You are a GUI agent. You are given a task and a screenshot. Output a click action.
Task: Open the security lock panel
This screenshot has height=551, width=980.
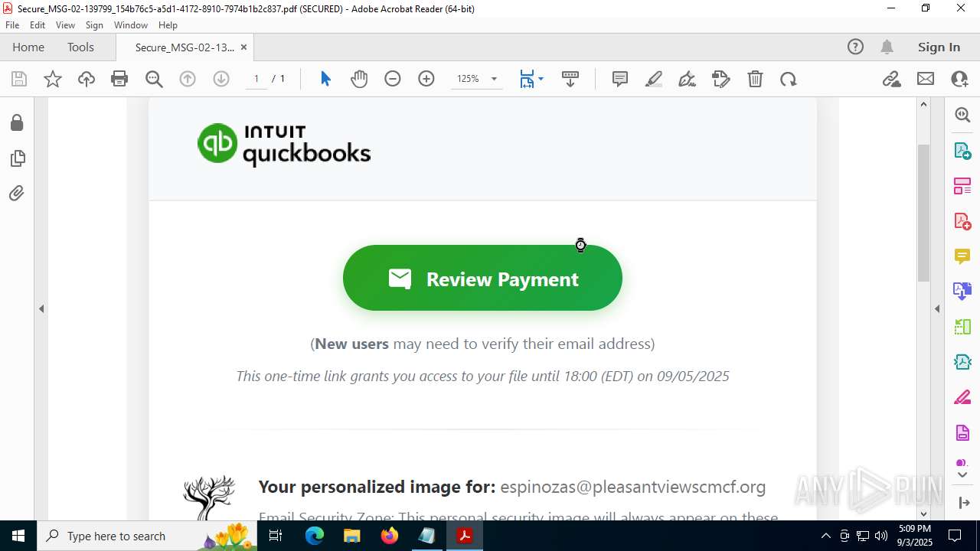17,123
